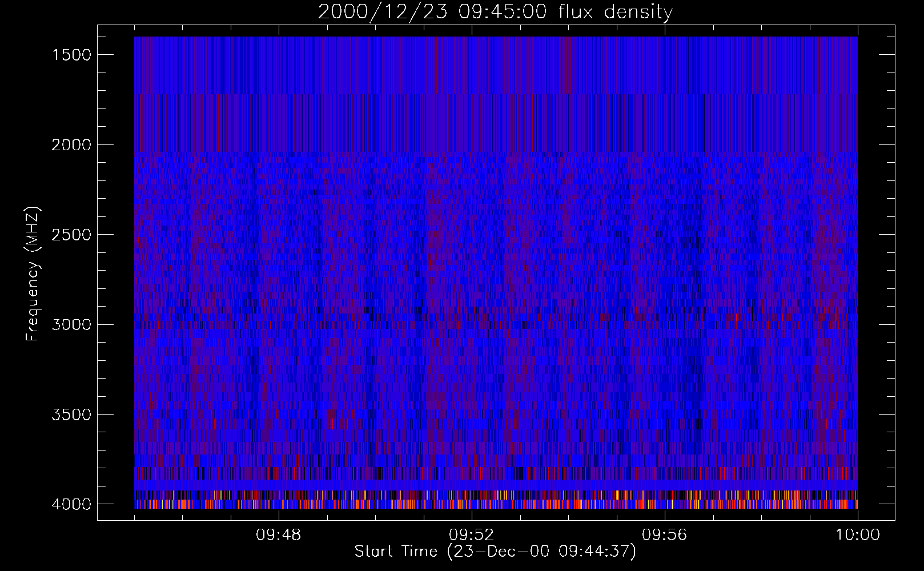Click the 4000 frequency tick label
924x571 pixels.
[71, 504]
